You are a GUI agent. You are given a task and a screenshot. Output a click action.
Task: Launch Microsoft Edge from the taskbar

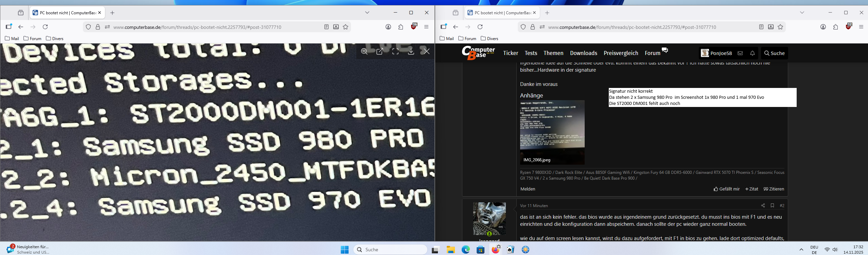coord(465,250)
